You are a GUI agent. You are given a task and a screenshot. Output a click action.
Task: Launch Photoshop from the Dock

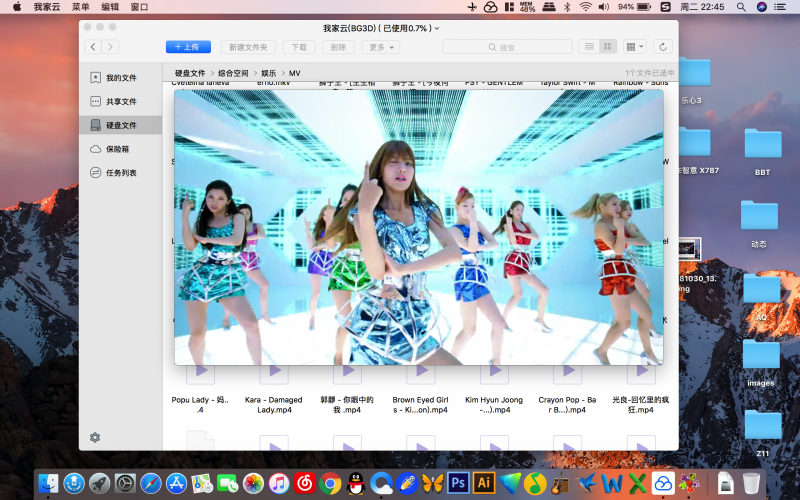[x=459, y=484]
